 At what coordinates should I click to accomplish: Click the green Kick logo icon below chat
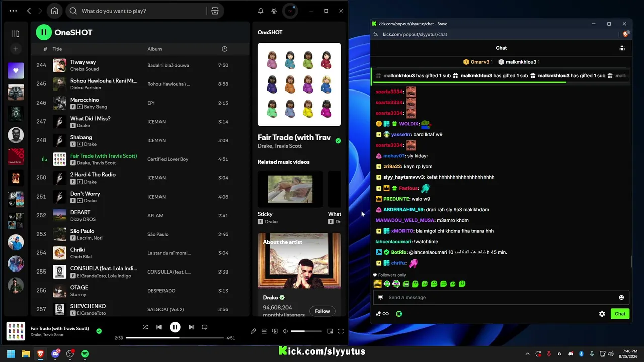click(x=399, y=314)
